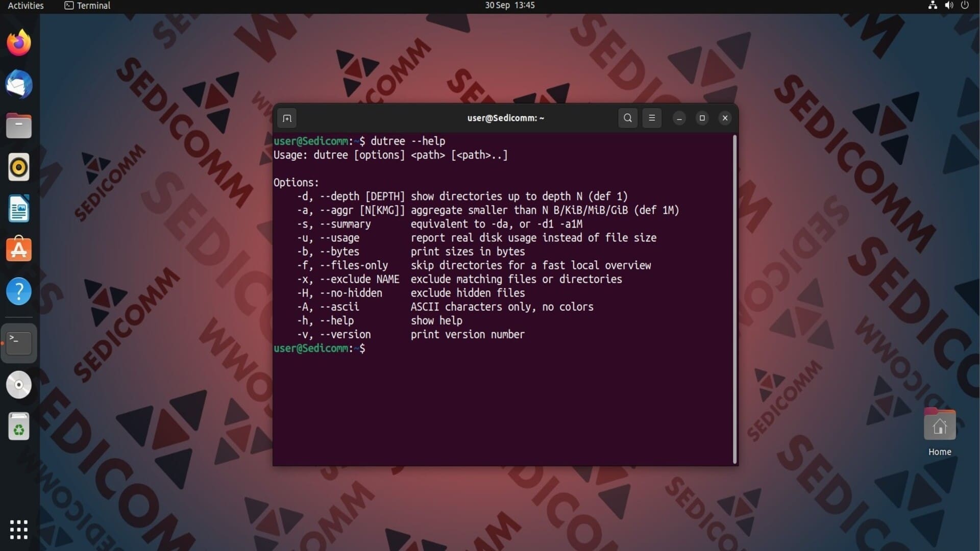980x551 pixels.
Task: Click the volume icon in the system tray
Action: tap(949, 5)
